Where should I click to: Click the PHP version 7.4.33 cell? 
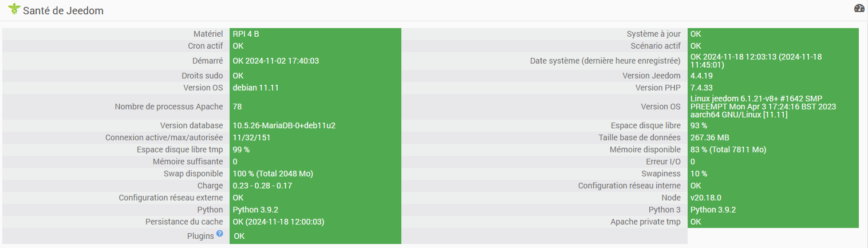point(701,88)
